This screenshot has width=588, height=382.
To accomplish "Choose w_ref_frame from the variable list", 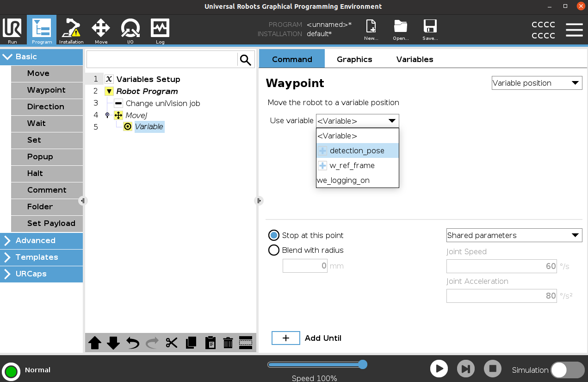I will 357,165.
